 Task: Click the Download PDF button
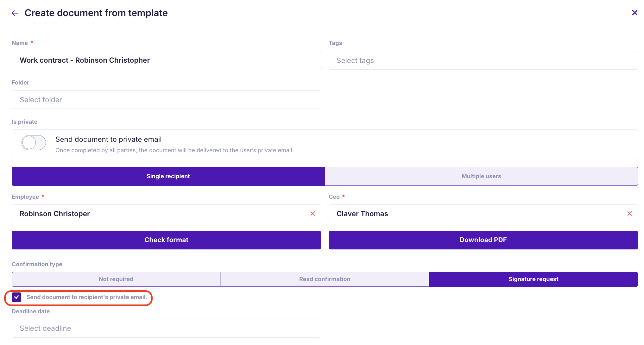click(483, 240)
